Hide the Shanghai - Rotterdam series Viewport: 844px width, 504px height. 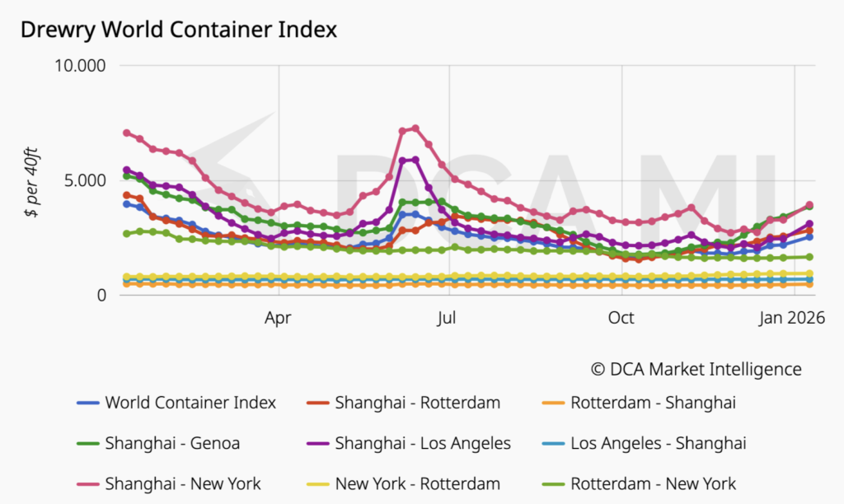pos(417,403)
